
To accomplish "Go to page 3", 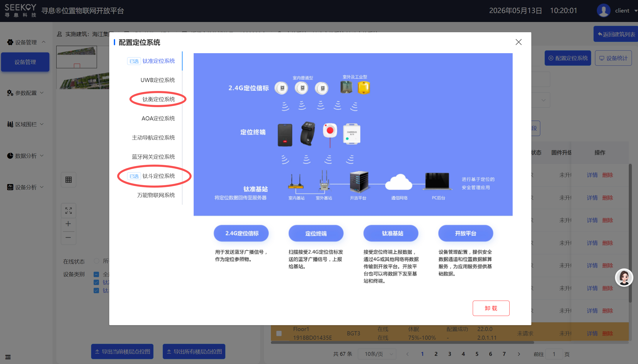I will pos(449,354).
